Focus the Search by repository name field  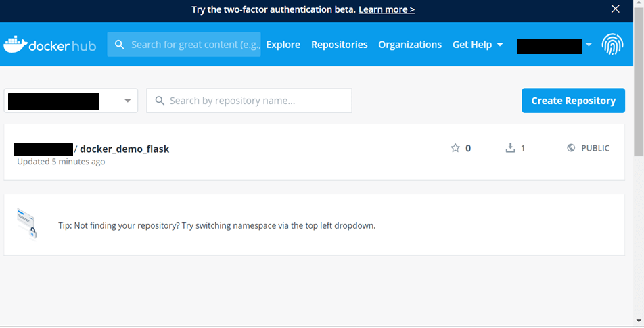(250, 101)
